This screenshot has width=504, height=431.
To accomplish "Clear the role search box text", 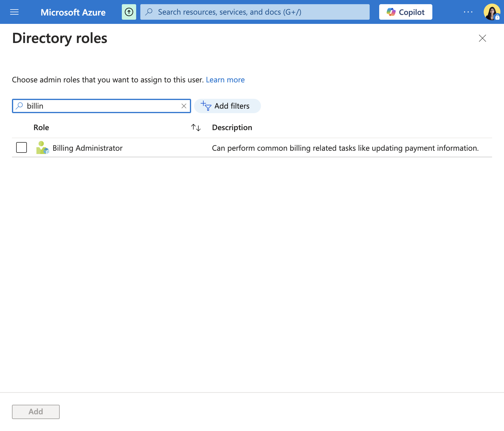I will 184,106.
